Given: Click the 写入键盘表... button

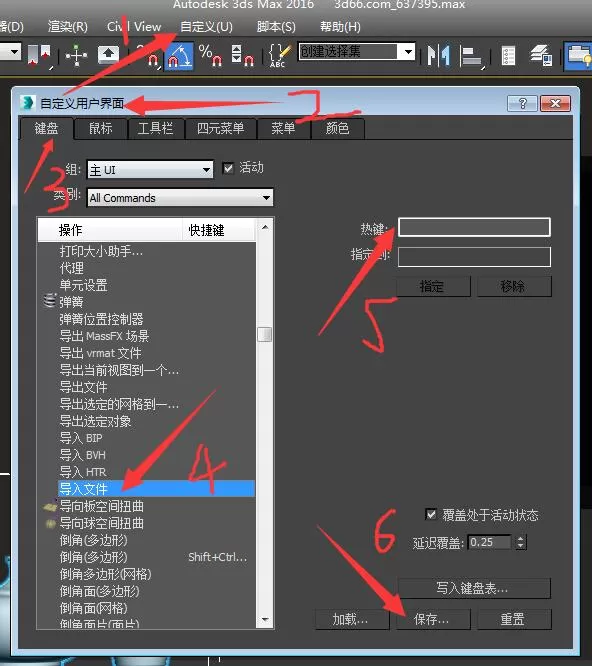Looking at the screenshot, I should click(474, 588).
